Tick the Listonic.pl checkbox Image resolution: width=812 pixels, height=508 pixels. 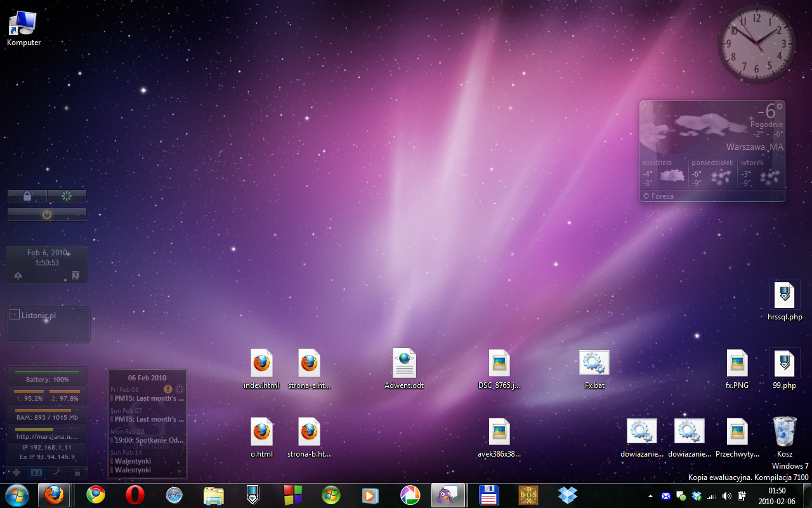tap(14, 315)
